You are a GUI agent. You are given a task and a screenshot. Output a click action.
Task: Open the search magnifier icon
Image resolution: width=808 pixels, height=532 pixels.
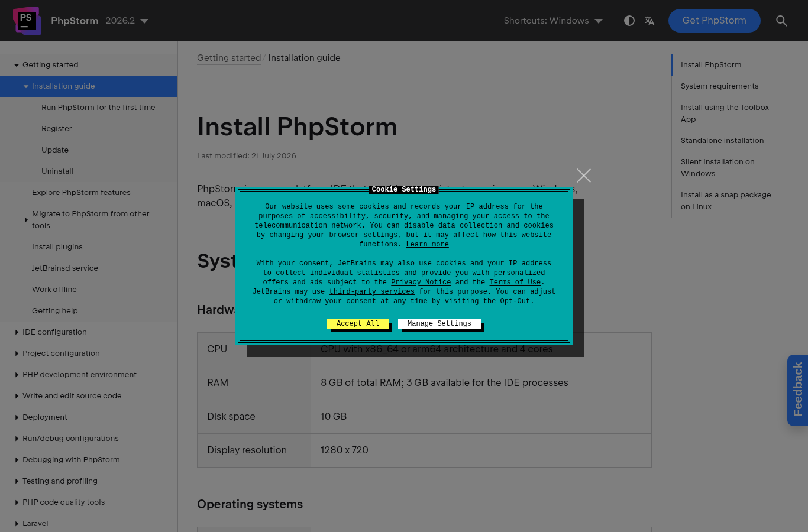point(781,21)
